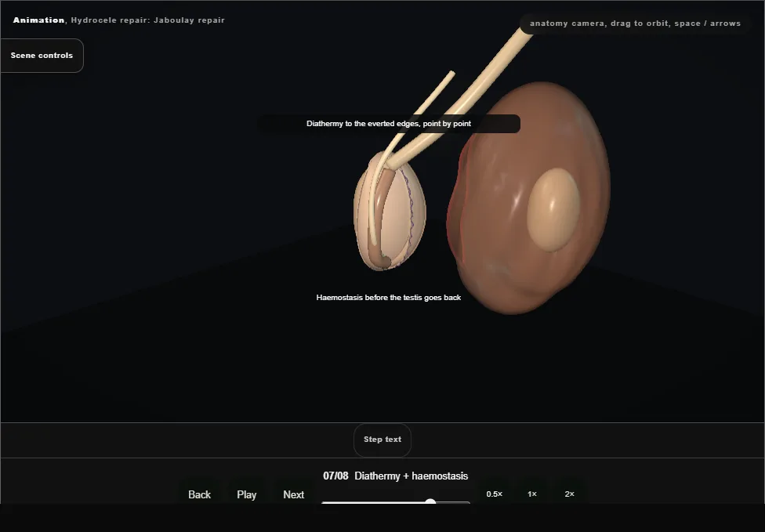Viewport: 765px width, 532px height.
Task: Set playback speed to 0.5×
Action: 495,494
